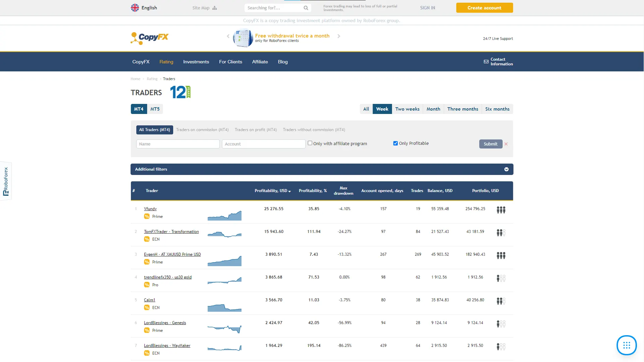Click LordBlessings - Genesis investors icon

[501, 324]
